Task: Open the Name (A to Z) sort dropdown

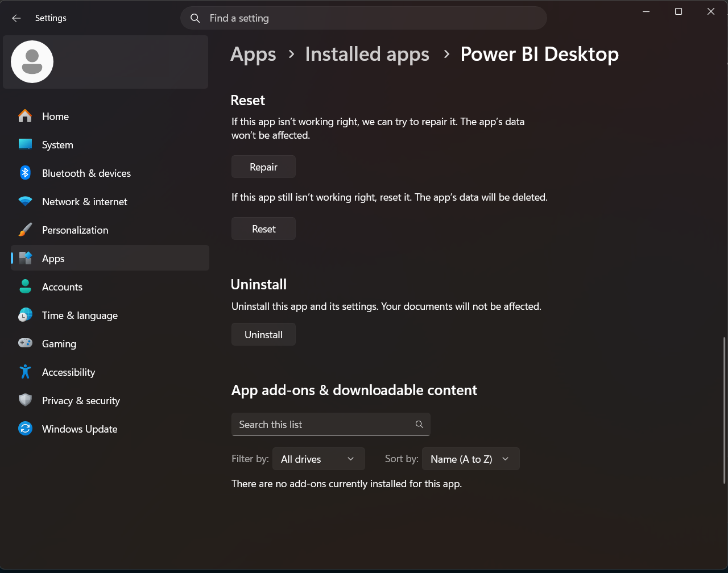Action: (471, 459)
